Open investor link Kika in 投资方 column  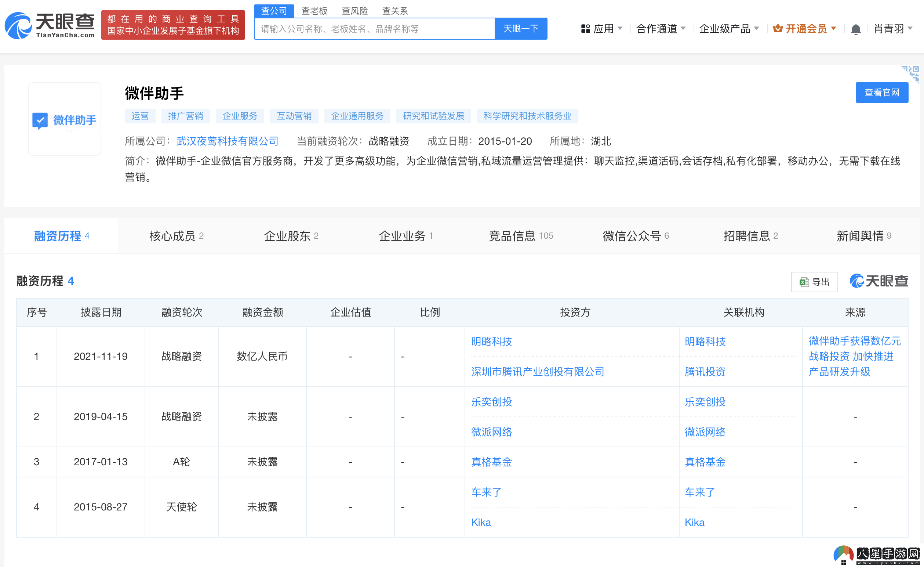(481, 522)
